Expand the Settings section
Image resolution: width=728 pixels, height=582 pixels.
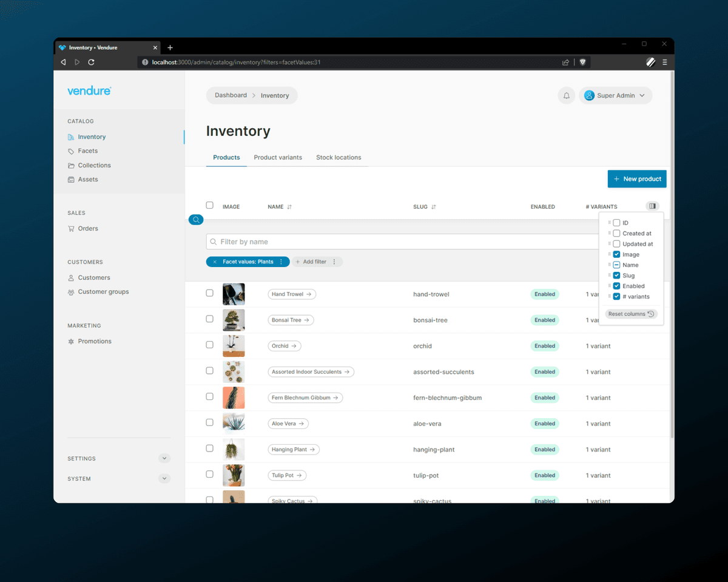point(164,459)
